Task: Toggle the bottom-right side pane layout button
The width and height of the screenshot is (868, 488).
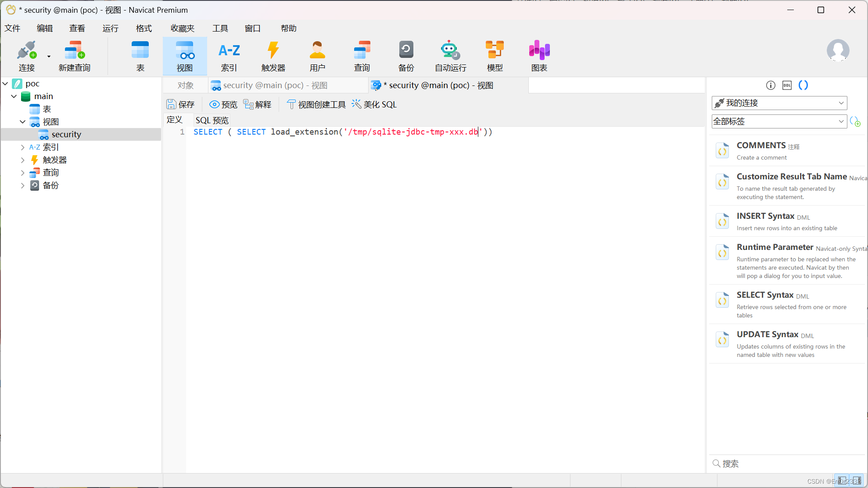Action: (x=857, y=480)
